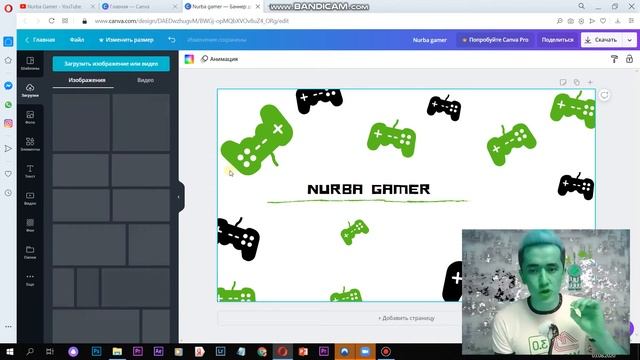Add notes to the page icon
Screen dimensions: 640x360
pos(563,82)
